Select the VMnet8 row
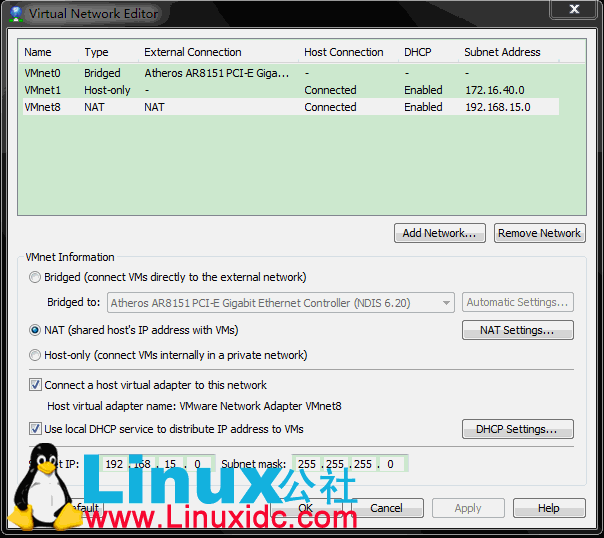Screen dimensions: 604x538 point(291,107)
